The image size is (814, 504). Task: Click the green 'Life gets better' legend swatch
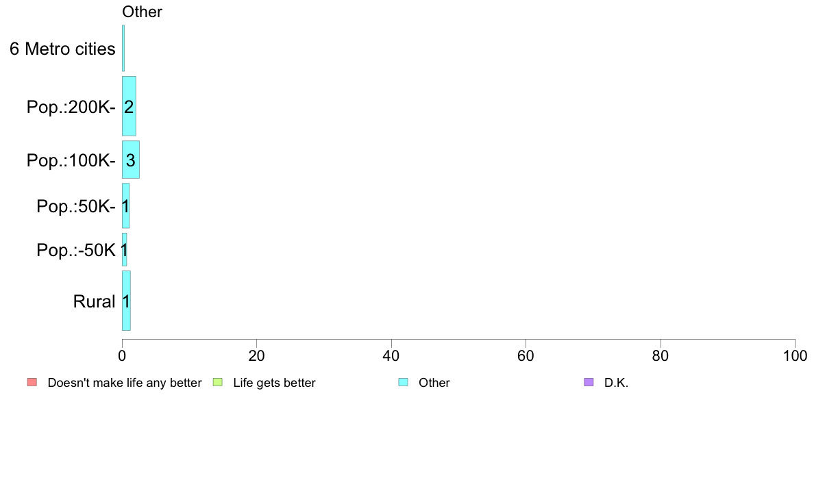217,383
